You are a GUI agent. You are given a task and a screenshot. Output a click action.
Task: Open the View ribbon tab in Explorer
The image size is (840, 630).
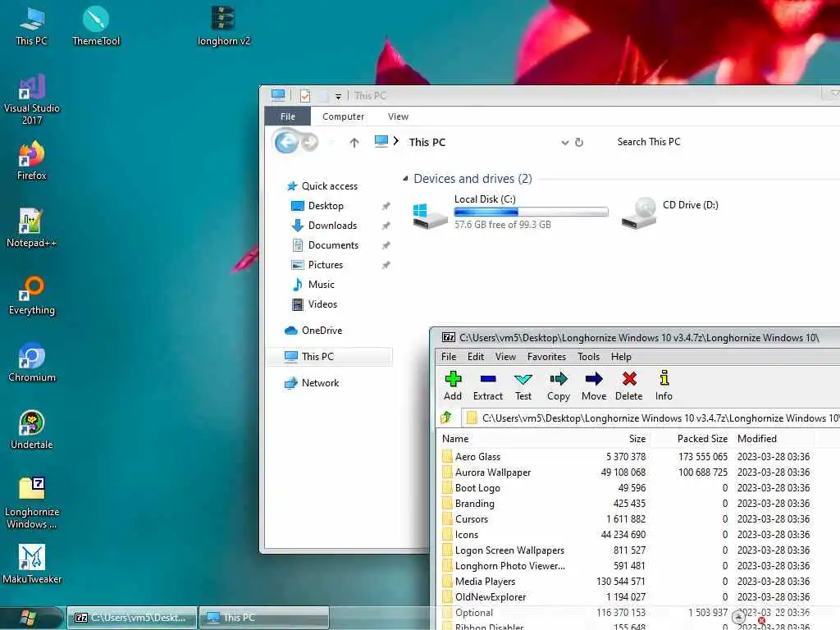click(x=398, y=116)
